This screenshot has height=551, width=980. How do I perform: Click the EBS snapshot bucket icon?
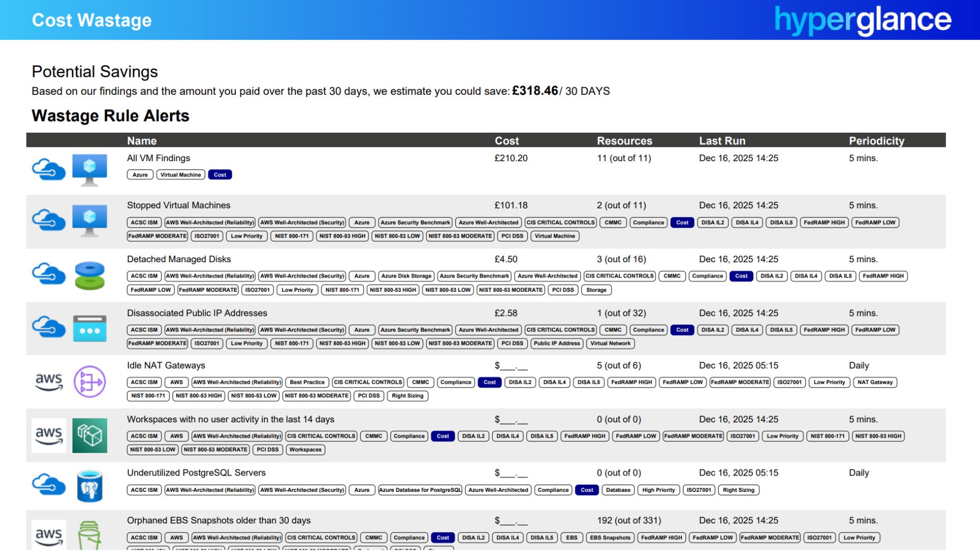pos(89,535)
